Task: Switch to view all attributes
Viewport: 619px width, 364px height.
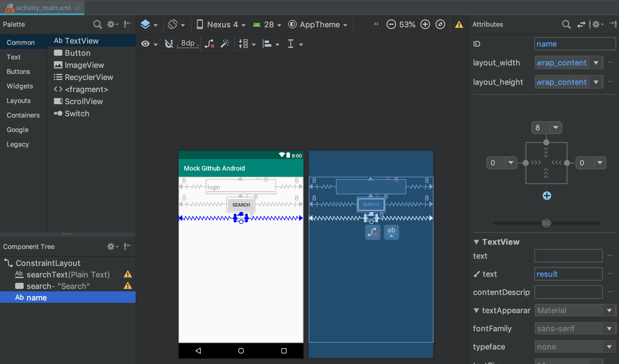Action: [581, 25]
